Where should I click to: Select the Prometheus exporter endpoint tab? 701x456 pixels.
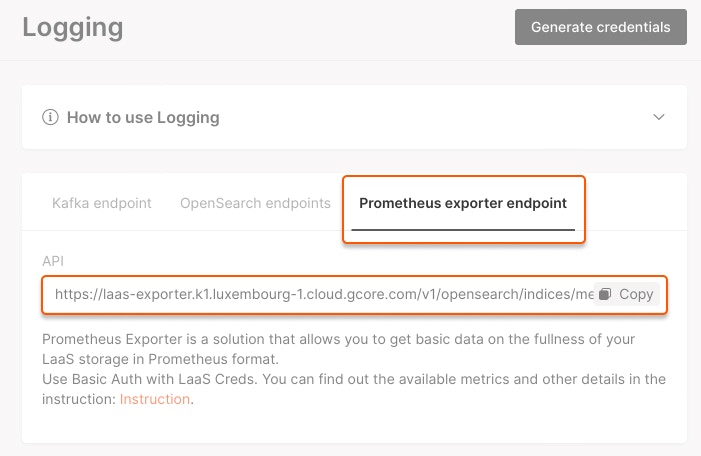pos(463,203)
